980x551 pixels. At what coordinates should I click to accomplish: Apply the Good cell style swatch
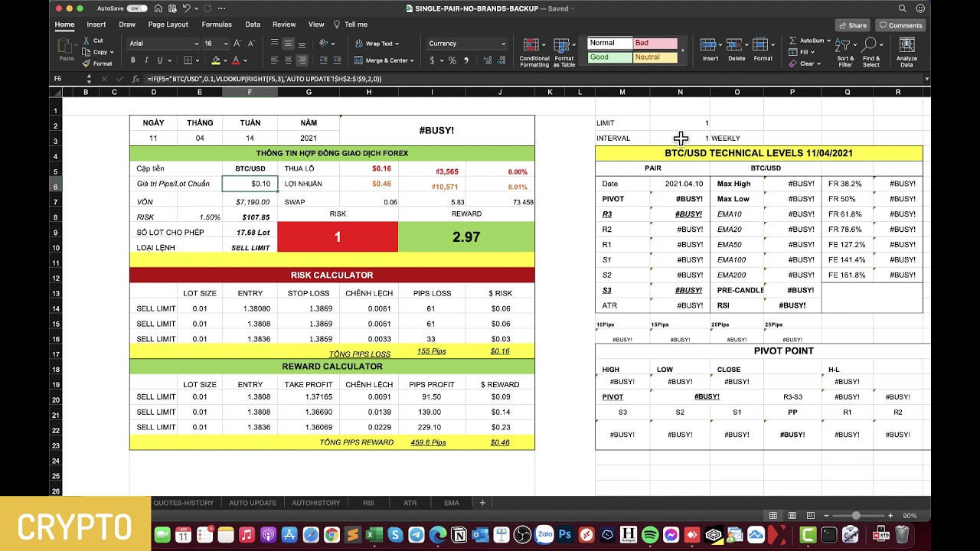[x=609, y=57]
